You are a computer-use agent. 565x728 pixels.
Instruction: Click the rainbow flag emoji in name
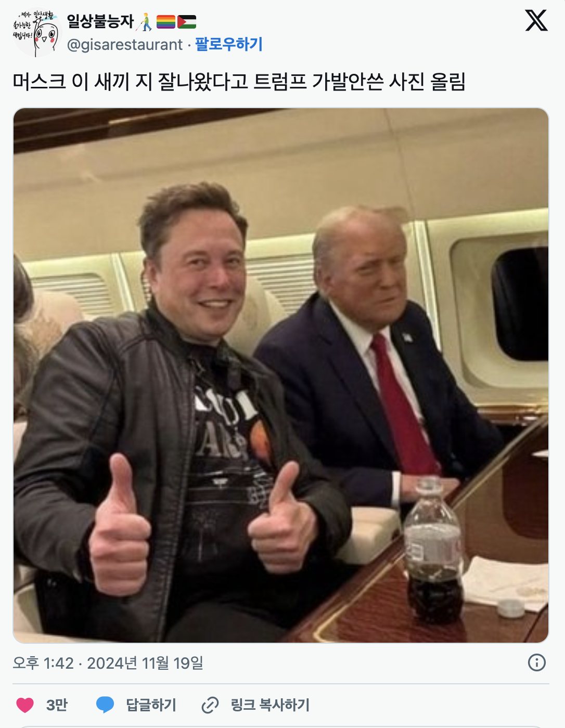pos(166,22)
